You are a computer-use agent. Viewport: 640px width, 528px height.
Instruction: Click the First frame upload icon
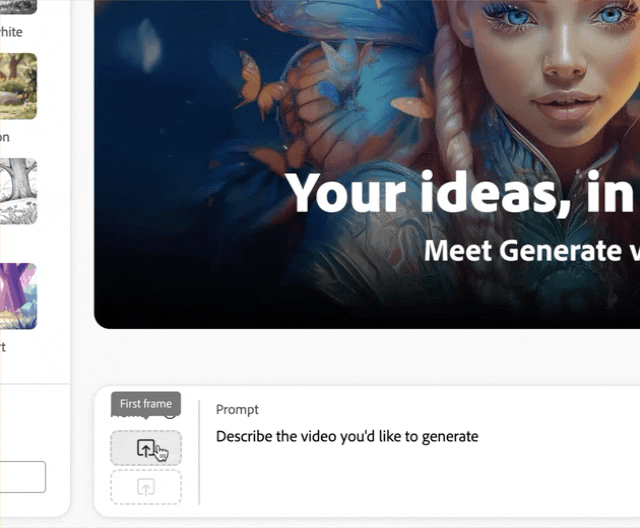[146, 448]
